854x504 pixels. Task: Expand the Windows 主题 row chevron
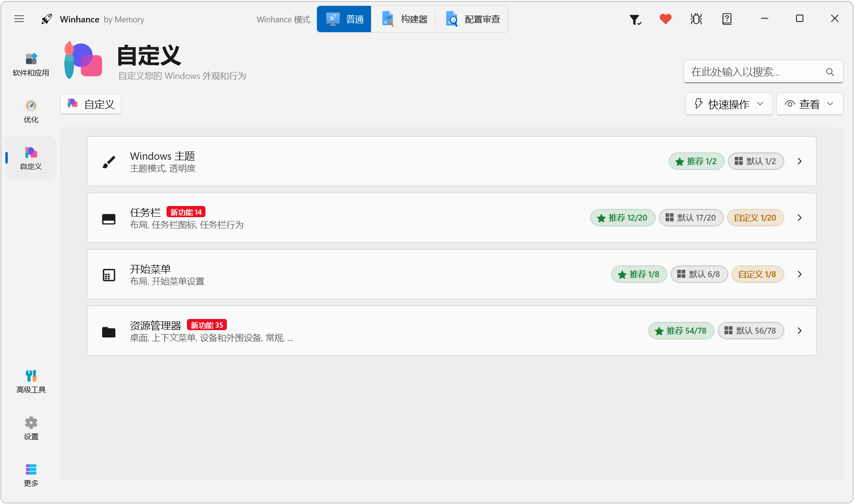799,161
